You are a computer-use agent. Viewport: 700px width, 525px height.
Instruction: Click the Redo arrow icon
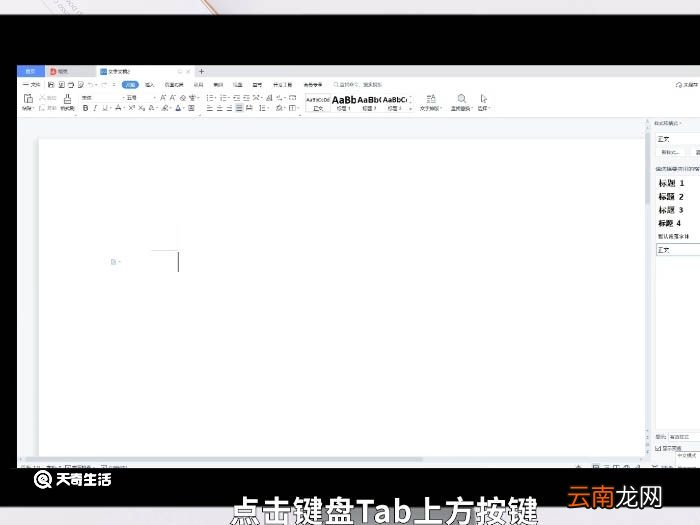pyautogui.click(x=104, y=84)
